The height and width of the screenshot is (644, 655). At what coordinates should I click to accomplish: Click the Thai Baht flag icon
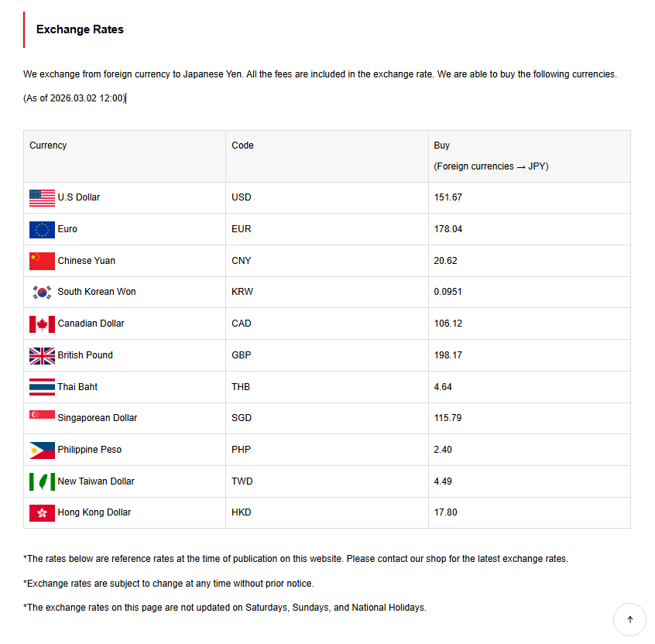tap(42, 387)
